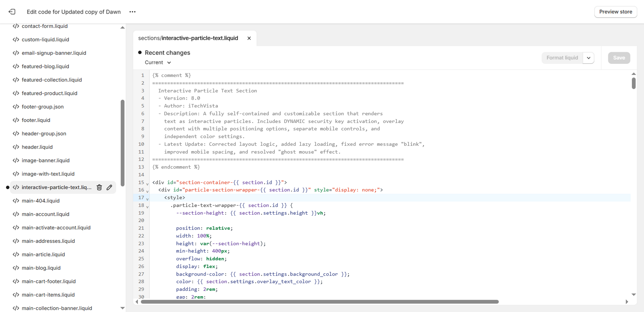
Task: Open main-addresses.liquid file
Action: [x=48, y=241]
